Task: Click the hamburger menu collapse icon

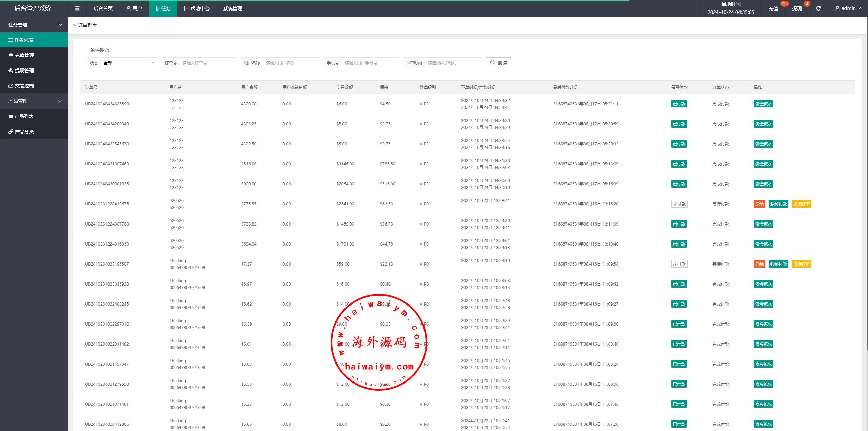Action: point(77,8)
